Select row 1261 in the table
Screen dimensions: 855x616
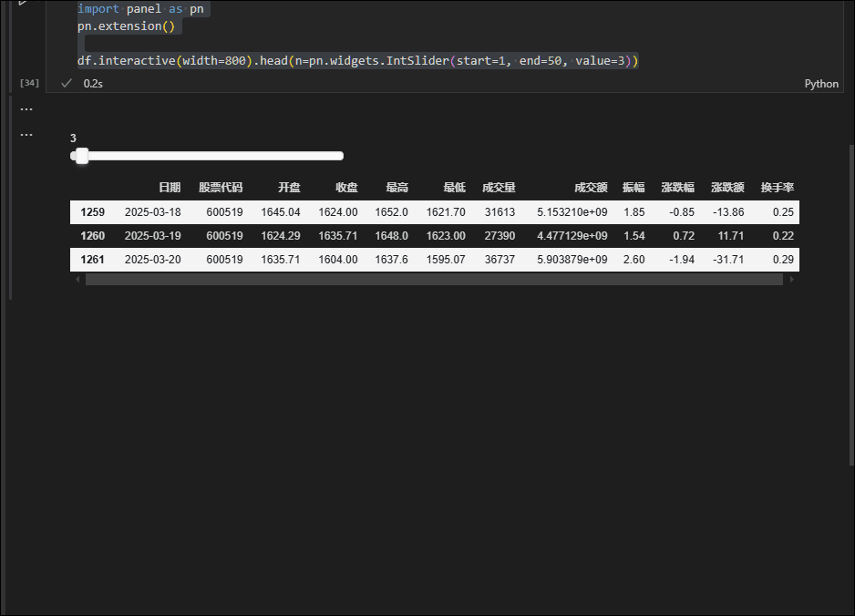point(92,259)
